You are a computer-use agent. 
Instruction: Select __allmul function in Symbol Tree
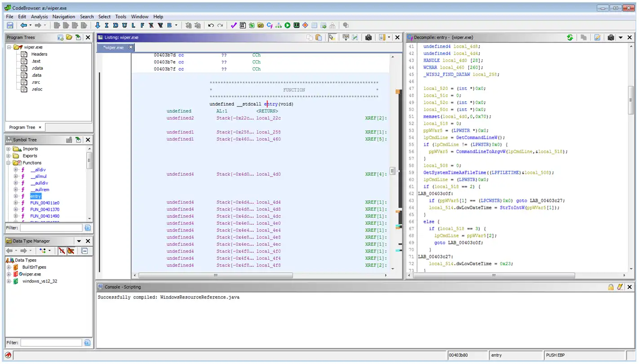(39, 177)
